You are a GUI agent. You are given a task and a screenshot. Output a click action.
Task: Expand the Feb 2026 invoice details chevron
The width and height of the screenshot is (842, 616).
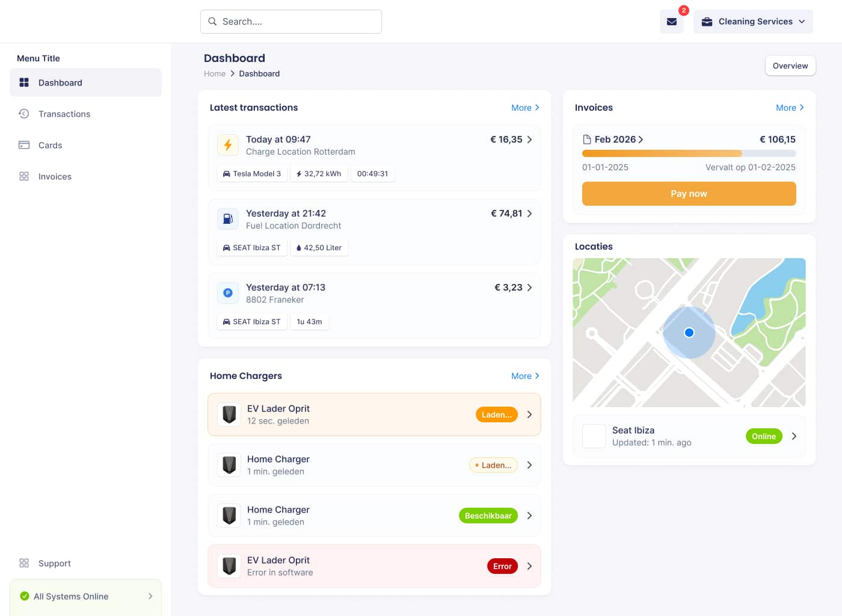pos(641,139)
